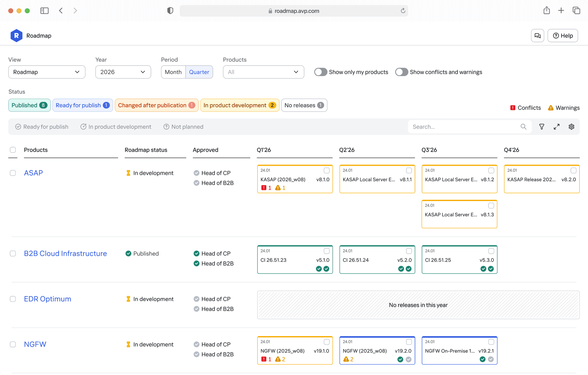
Task: Filter by Published status
Action: [x=29, y=105]
